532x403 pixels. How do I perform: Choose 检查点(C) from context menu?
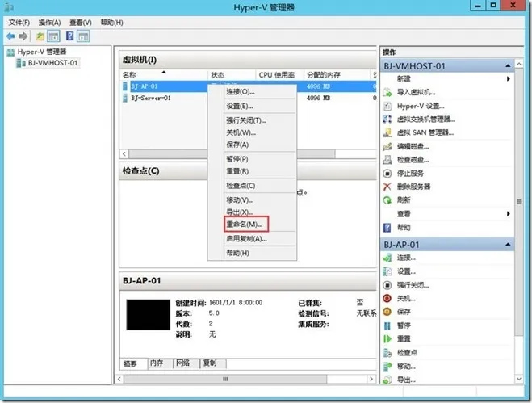251,186
